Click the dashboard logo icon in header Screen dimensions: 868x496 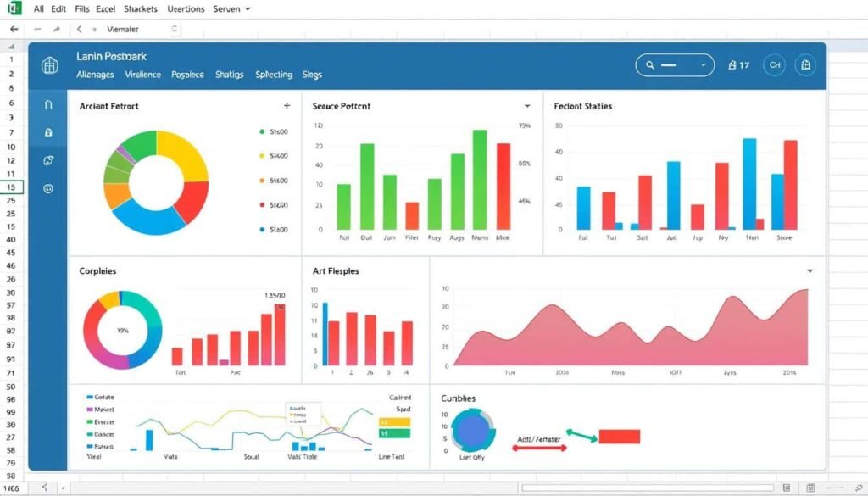50,65
